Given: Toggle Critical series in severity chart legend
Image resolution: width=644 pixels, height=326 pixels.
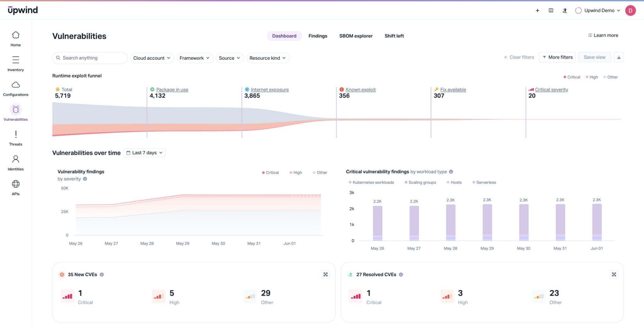Looking at the screenshot, I should pos(270,173).
